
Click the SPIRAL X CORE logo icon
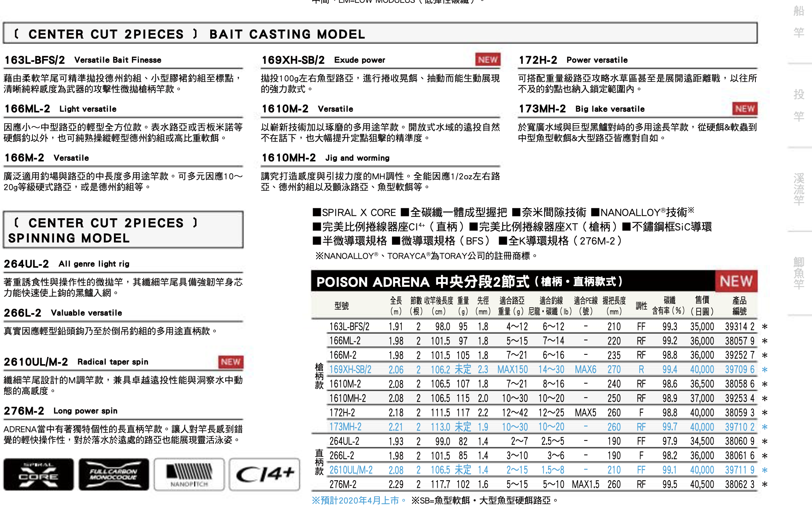[x=39, y=474]
